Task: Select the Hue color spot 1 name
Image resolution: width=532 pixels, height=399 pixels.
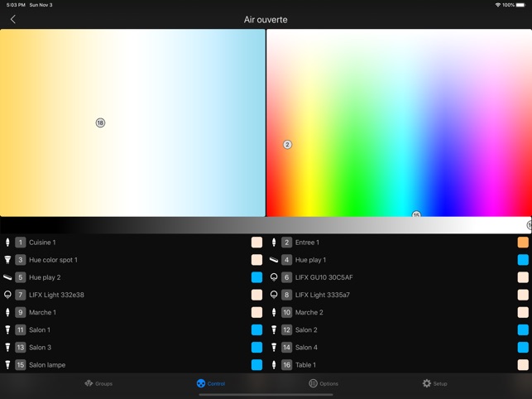Action: pos(53,260)
